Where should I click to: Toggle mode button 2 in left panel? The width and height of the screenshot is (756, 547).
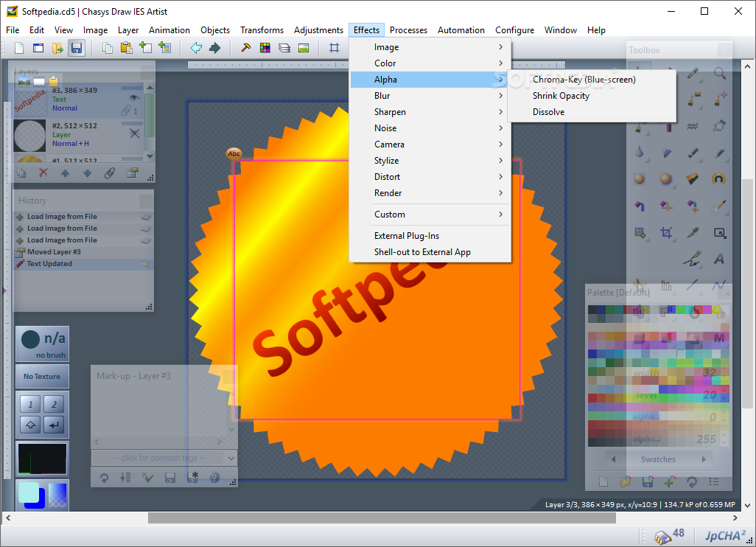[54, 404]
